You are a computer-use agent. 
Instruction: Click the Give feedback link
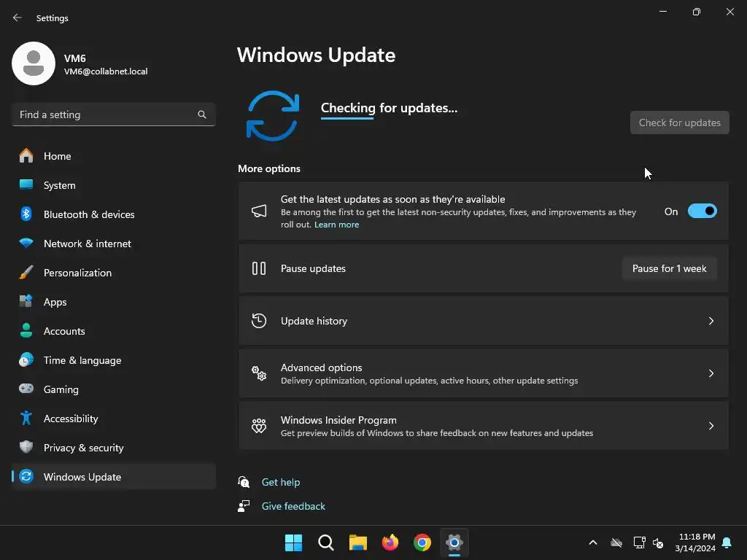point(293,506)
